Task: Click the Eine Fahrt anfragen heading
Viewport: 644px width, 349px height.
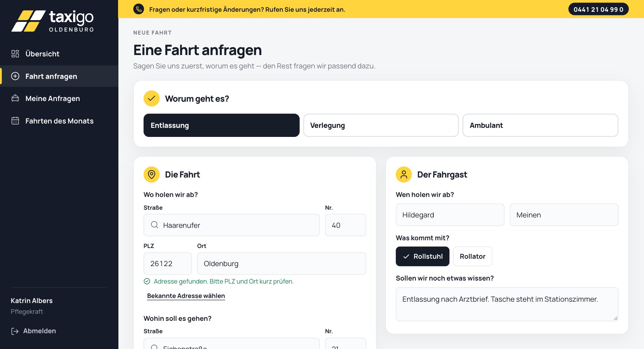Action: click(x=197, y=50)
